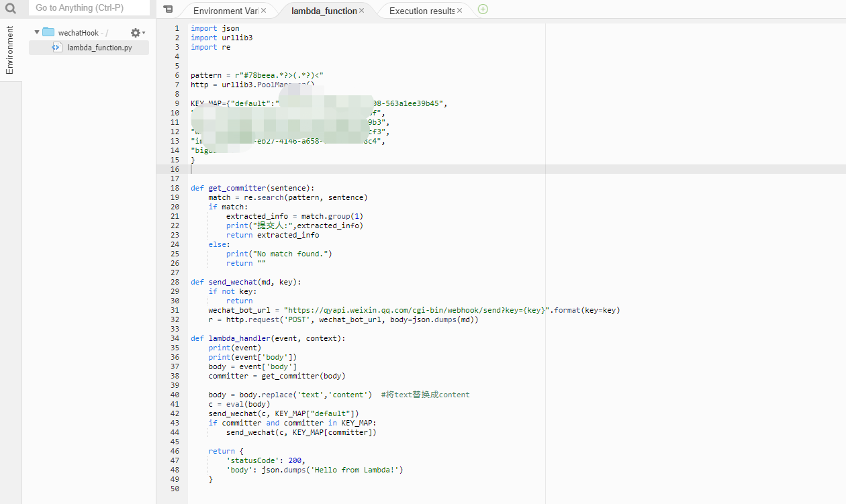Select the wechatHook folder name
846x504 pixels.
[79, 33]
